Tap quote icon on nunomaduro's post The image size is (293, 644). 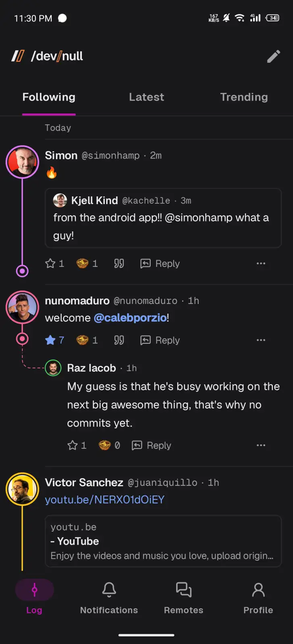coord(119,340)
